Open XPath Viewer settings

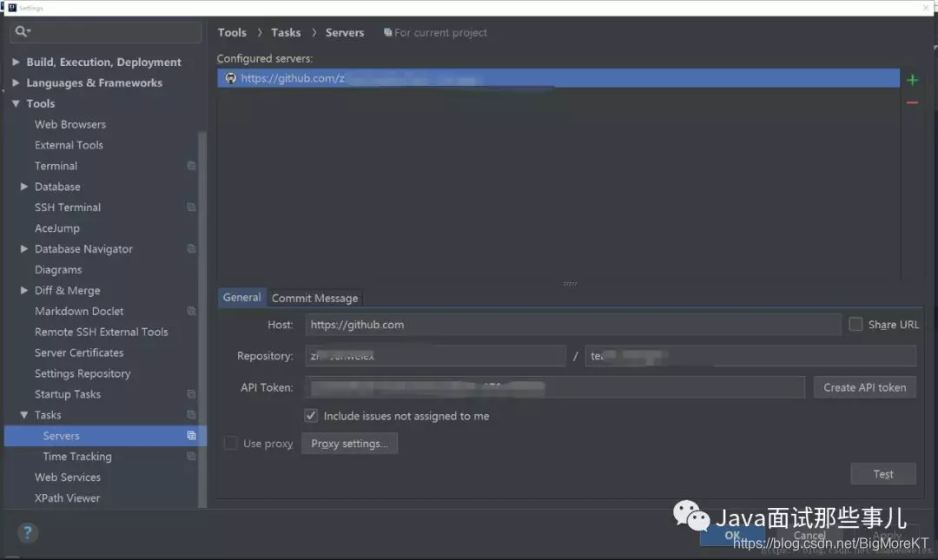click(67, 497)
